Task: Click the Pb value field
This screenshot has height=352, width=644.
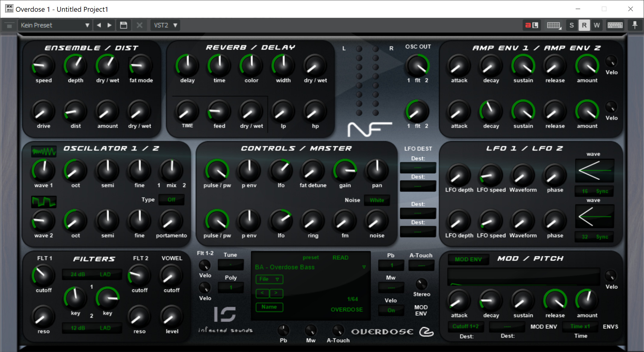Action: pos(391,265)
